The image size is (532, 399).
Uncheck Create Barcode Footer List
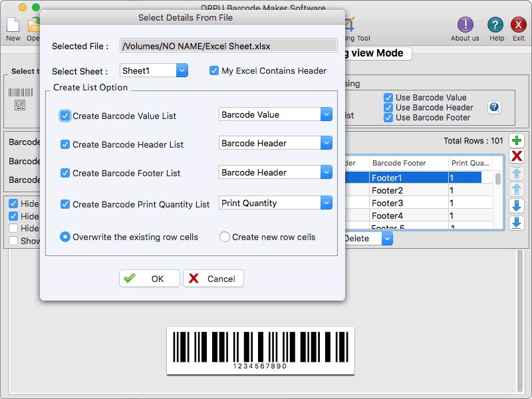click(x=65, y=172)
